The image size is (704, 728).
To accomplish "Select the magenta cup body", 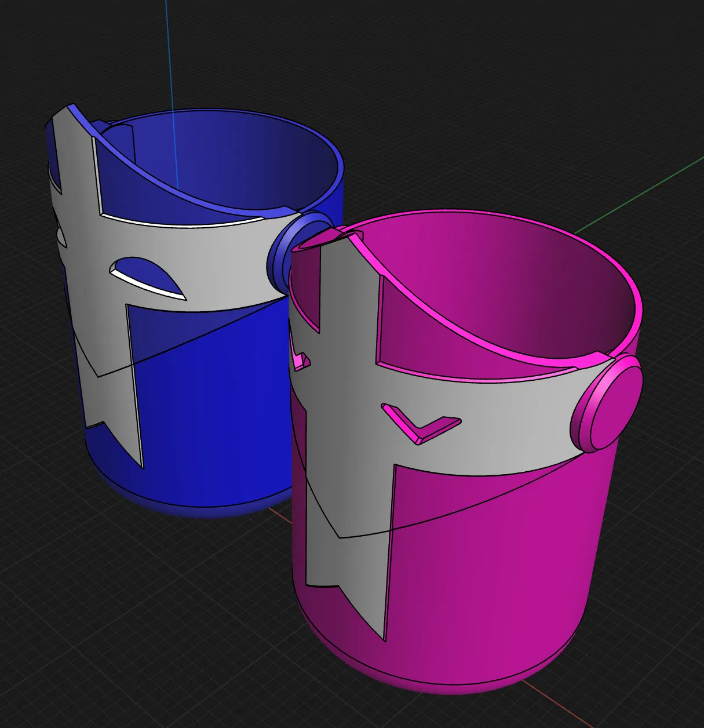I will 493,556.
